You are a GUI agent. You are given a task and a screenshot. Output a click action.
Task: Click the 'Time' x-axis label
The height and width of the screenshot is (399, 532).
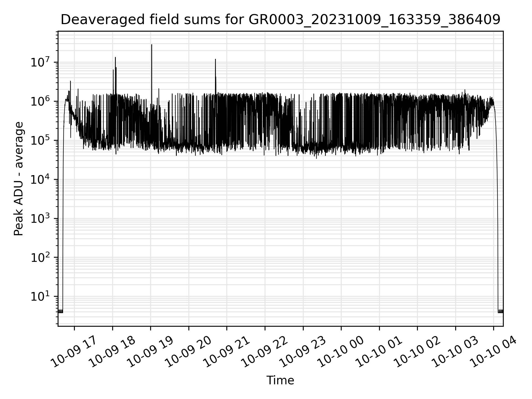pyautogui.click(x=280, y=380)
